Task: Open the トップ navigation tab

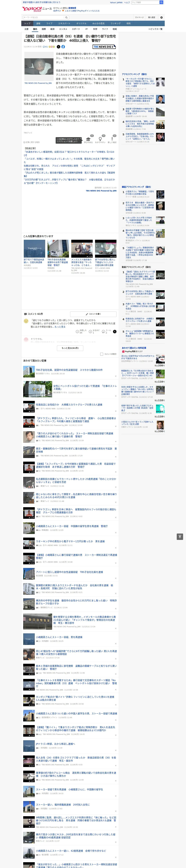Action: (x=27, y=24)
